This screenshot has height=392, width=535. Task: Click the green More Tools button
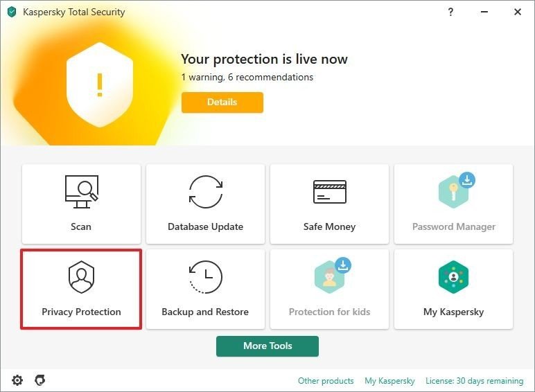267,346
